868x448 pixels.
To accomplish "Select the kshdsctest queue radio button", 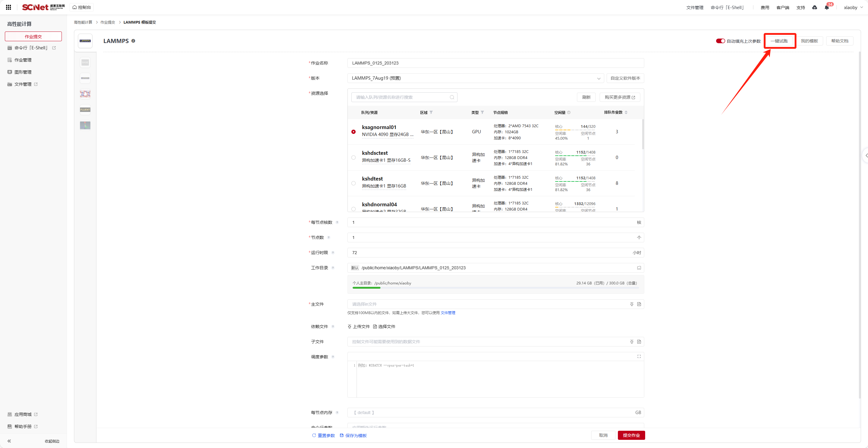I will pyautogui.click(x=354, y=158).
